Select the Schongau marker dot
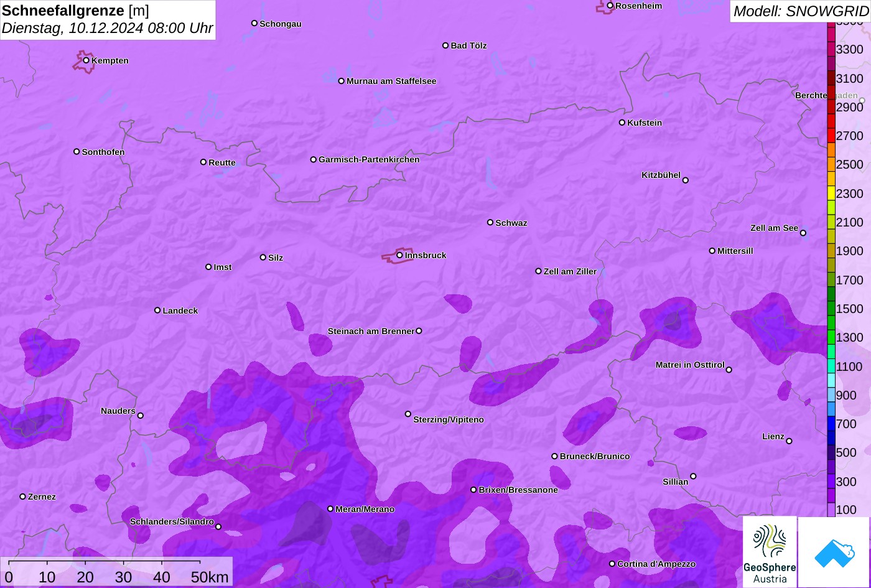 (254, 23)
